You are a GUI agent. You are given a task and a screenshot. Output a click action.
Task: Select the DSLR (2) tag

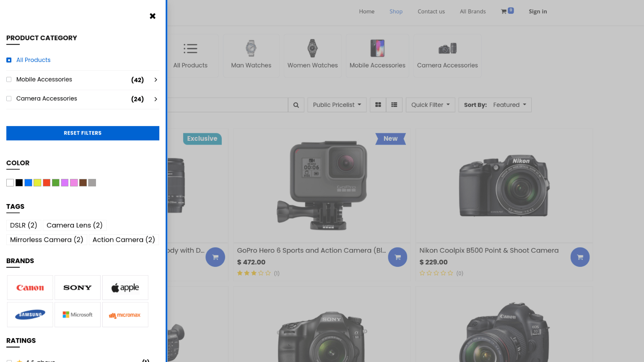[x=23, y=225]
